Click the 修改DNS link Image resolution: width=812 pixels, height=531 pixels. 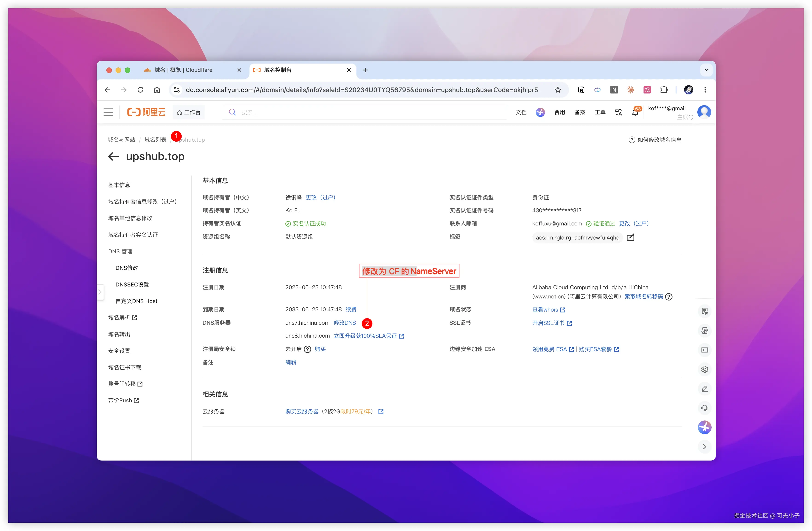click(345, 323)
